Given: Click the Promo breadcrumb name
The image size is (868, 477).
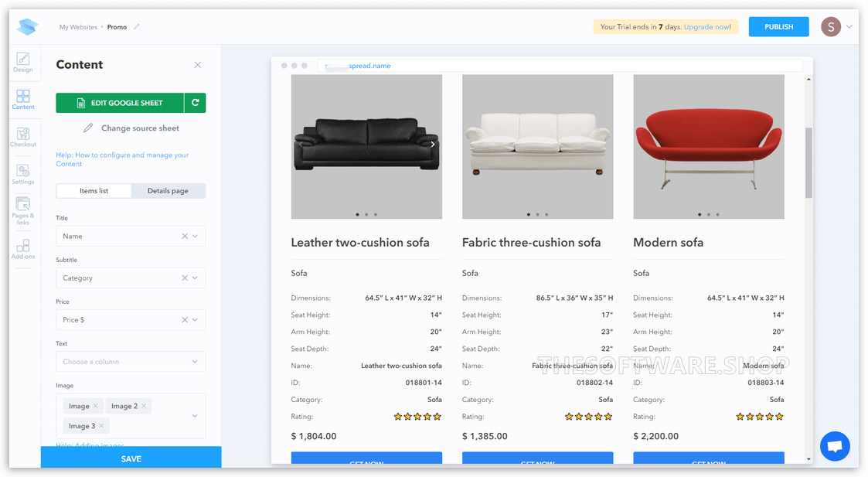Looking at the screenshot, I should pyautogui.click(x=117, y=26).
